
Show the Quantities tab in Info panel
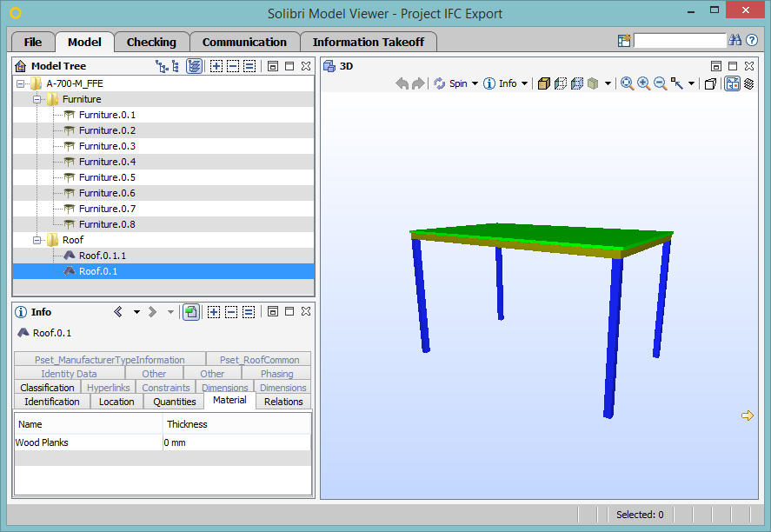click(x=174, y=402)
